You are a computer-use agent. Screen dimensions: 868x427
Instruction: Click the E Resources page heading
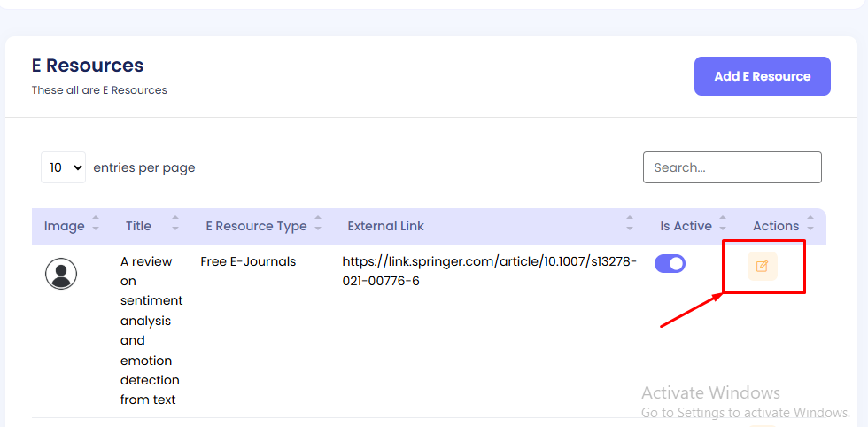click(x=88, y=66)
